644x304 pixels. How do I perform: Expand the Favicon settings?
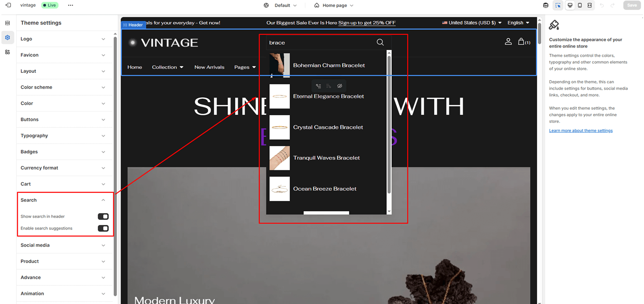tap(64, 55)
